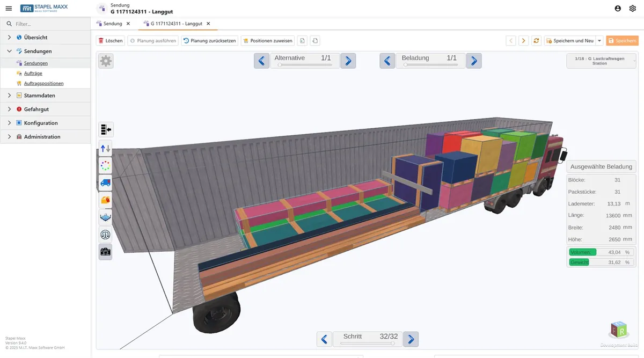Expand the Übersicht navigation section
The width and height of the screenshot is (644, 358).
(x=10, y=38)
